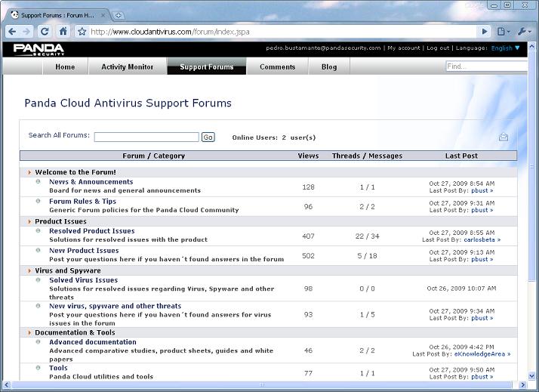Click the browser address bar URL
Screen dimensions: 539x392
[170, 32]
